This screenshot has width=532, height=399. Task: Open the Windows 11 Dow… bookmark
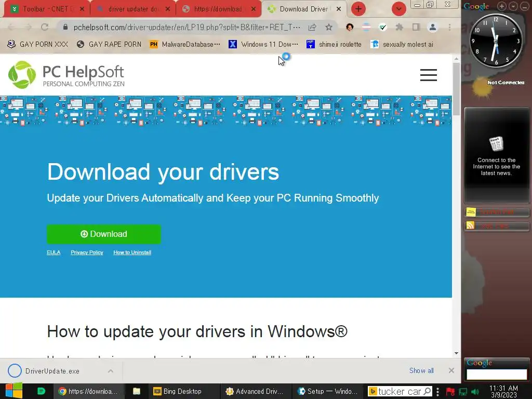point(263,45)
